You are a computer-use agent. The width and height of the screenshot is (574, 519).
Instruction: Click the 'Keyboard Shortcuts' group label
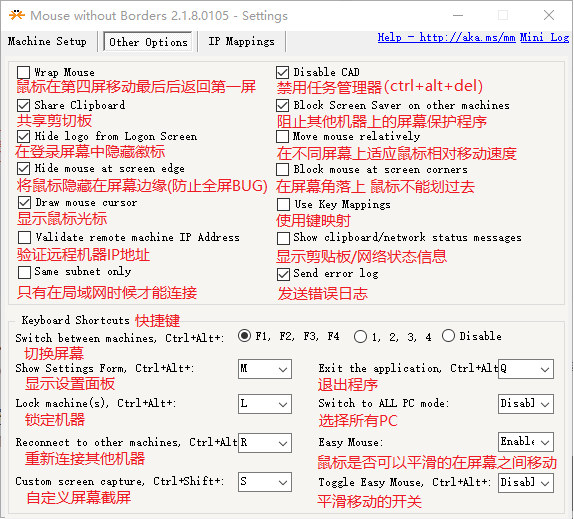coord(75,320)
